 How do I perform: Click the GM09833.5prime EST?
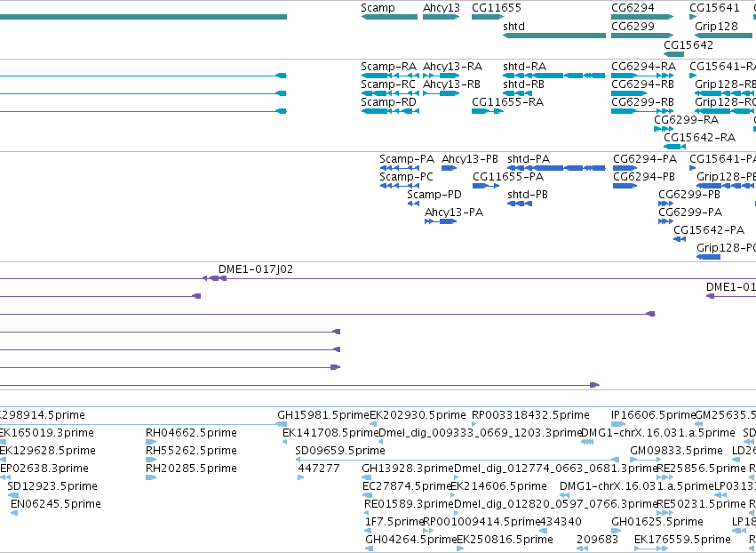coord(646,460)
